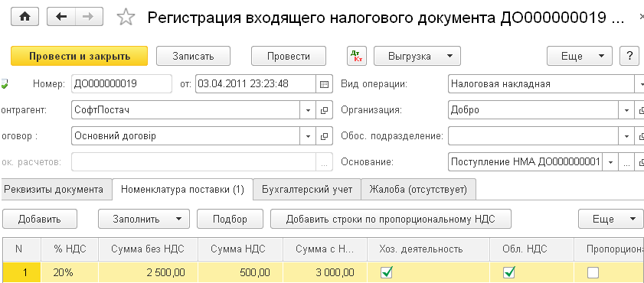644x283 pixels.
Task: Click the Подбор button
Action: click(x=230, y=219)
